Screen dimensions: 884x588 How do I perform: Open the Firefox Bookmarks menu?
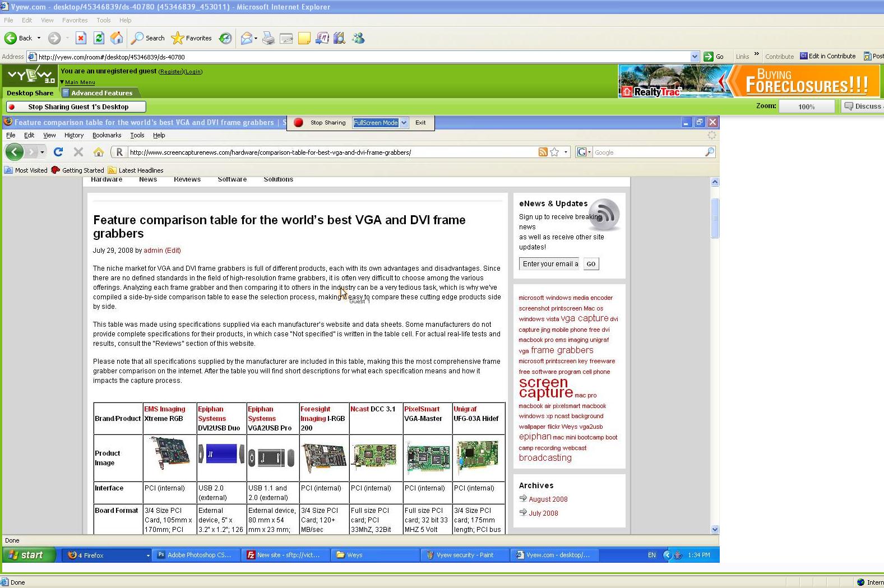[x=107, y=135]
